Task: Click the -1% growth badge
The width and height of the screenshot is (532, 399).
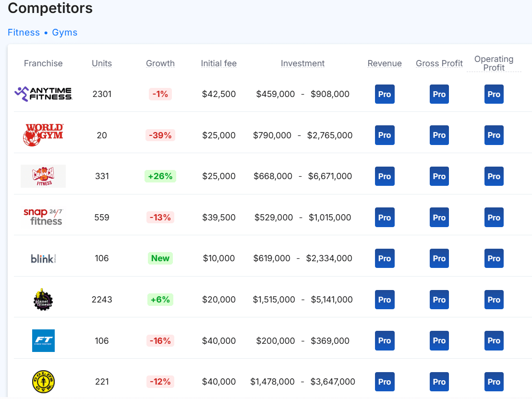Action: [160, 94]
